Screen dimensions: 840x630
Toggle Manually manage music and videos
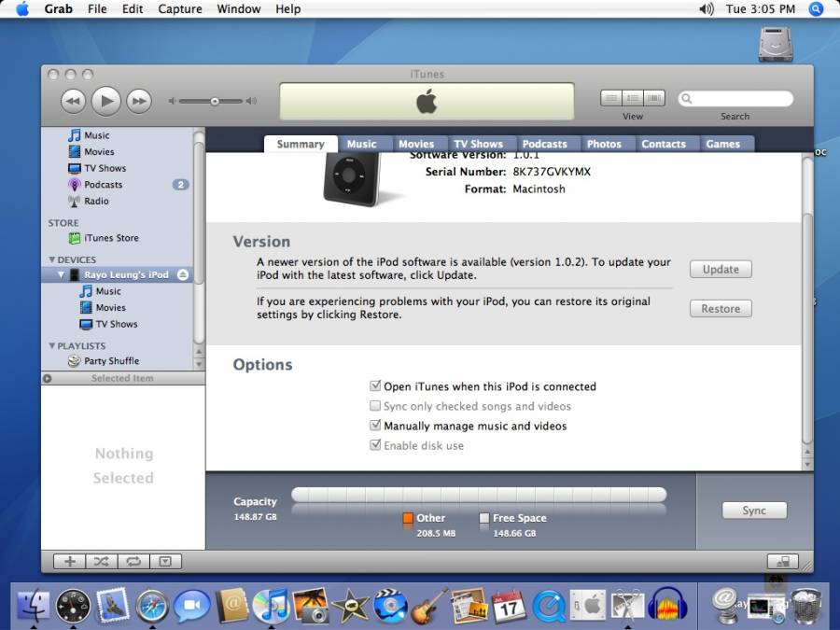(375, 426)
